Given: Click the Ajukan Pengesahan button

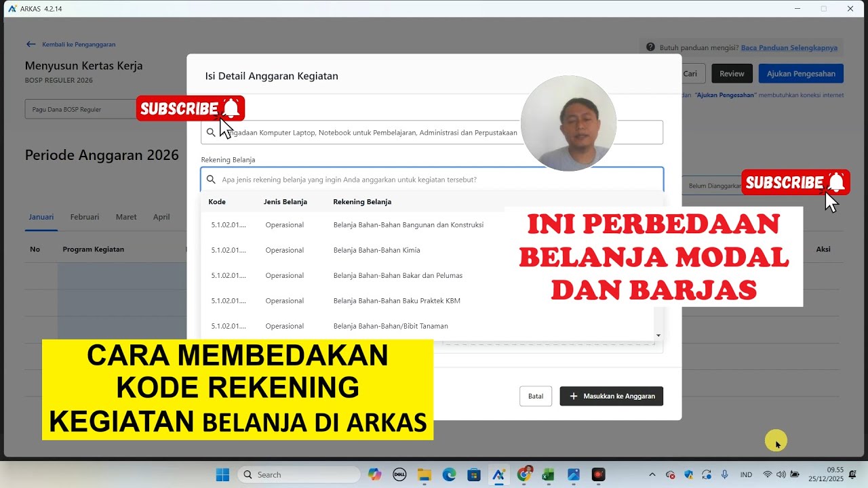Looking at the screenshot, I should click(x=801, y=73).
